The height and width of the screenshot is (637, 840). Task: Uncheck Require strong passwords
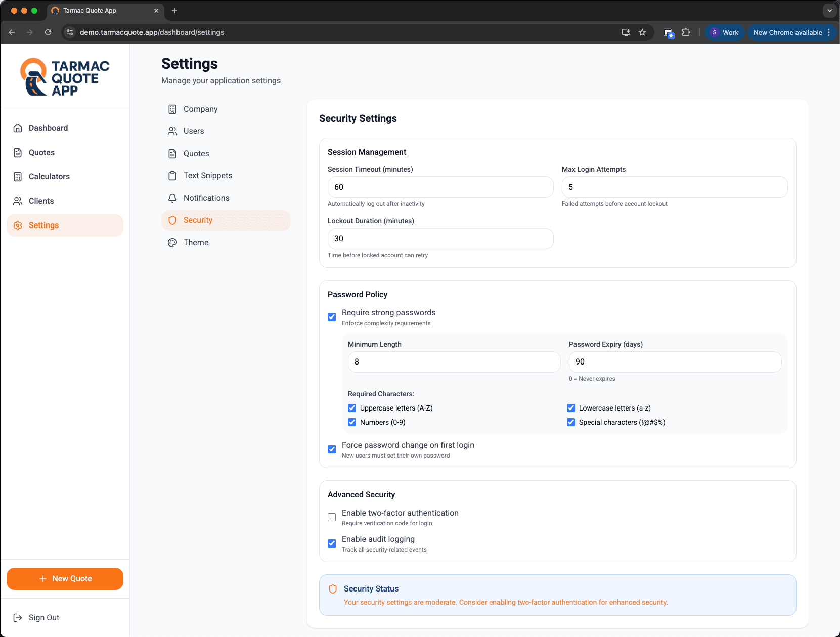click(332, 317)
